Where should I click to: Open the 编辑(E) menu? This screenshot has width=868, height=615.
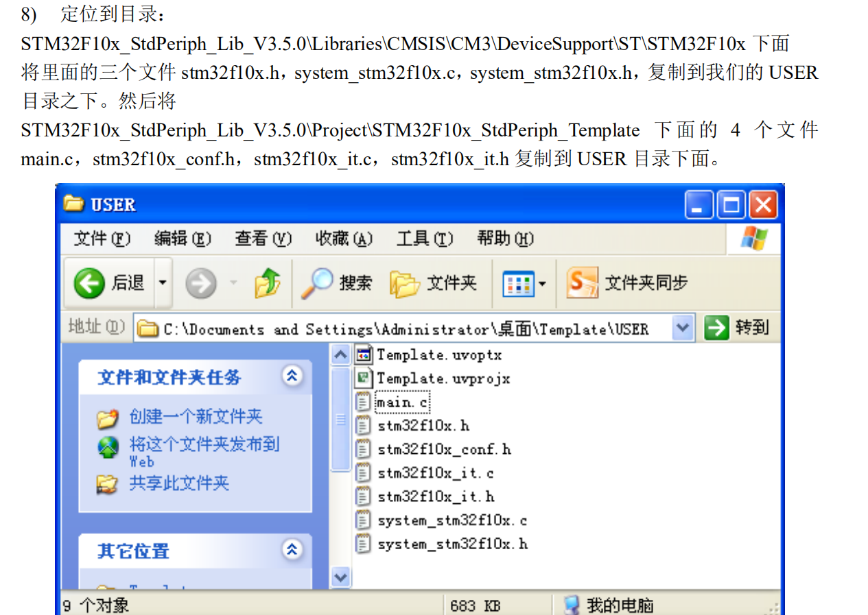point(183,239)
